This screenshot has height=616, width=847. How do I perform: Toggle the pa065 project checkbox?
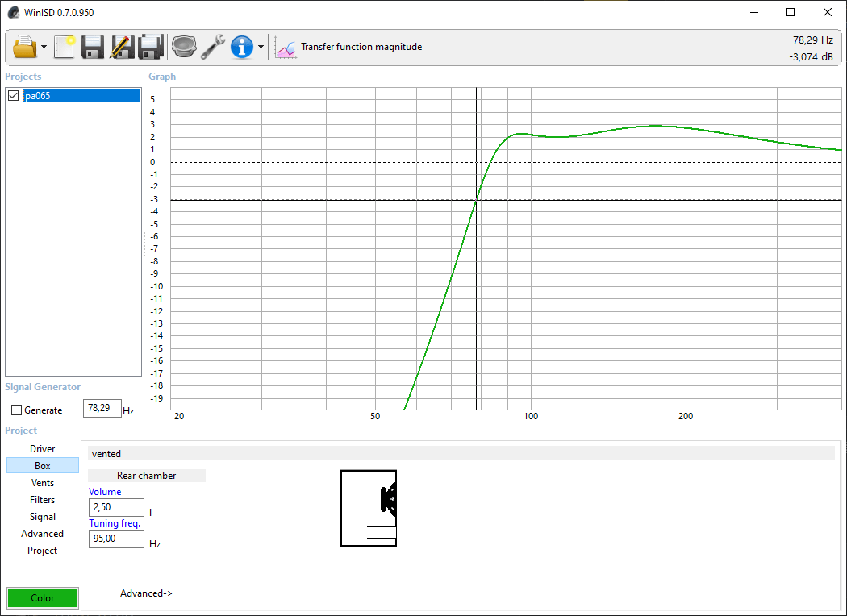click(x=14, y=96)
